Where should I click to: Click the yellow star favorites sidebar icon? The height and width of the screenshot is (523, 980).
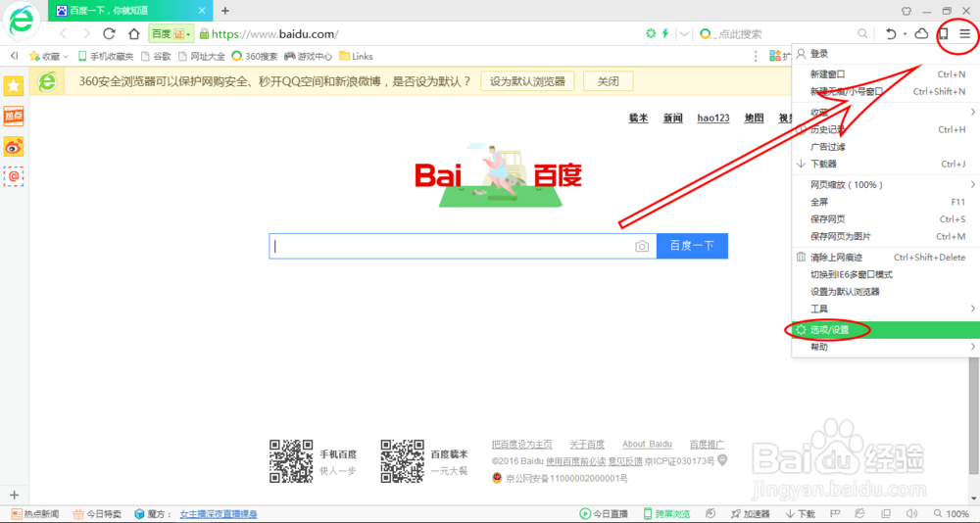[14, 85]
